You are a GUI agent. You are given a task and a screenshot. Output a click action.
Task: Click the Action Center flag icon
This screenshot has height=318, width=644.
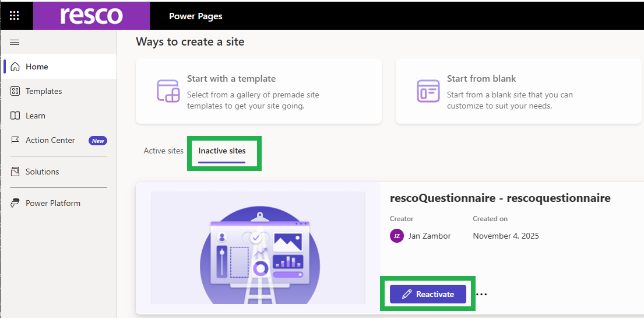coord(16,140)
